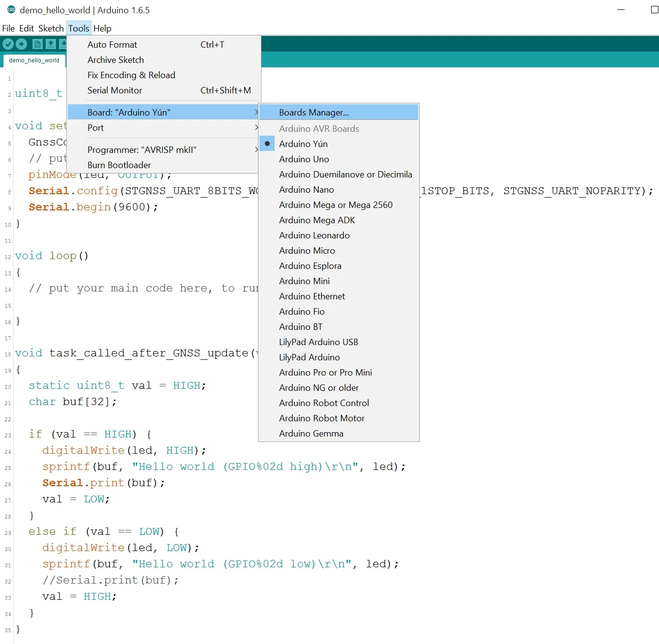
Task: Click the Verify checkmark icon
Action: [8, 44]
